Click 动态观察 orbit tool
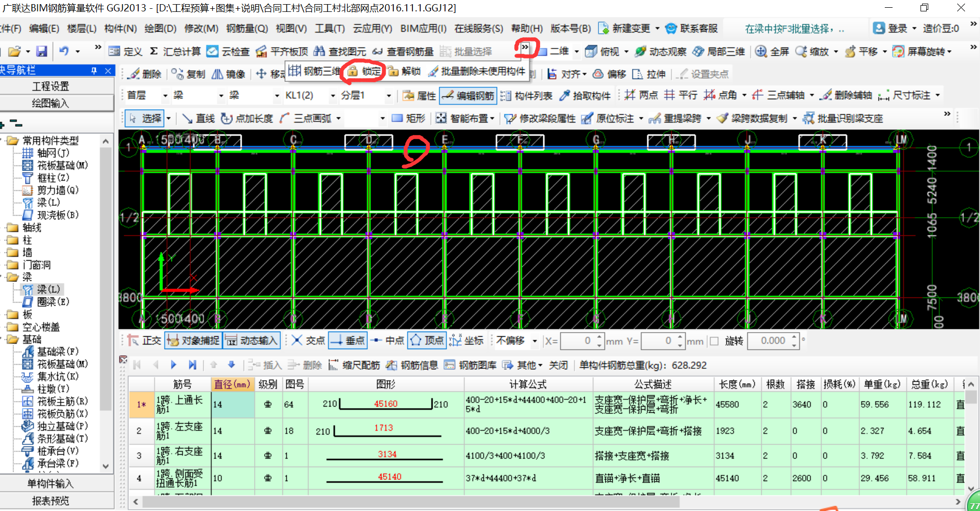 click(x=660, y=51)
